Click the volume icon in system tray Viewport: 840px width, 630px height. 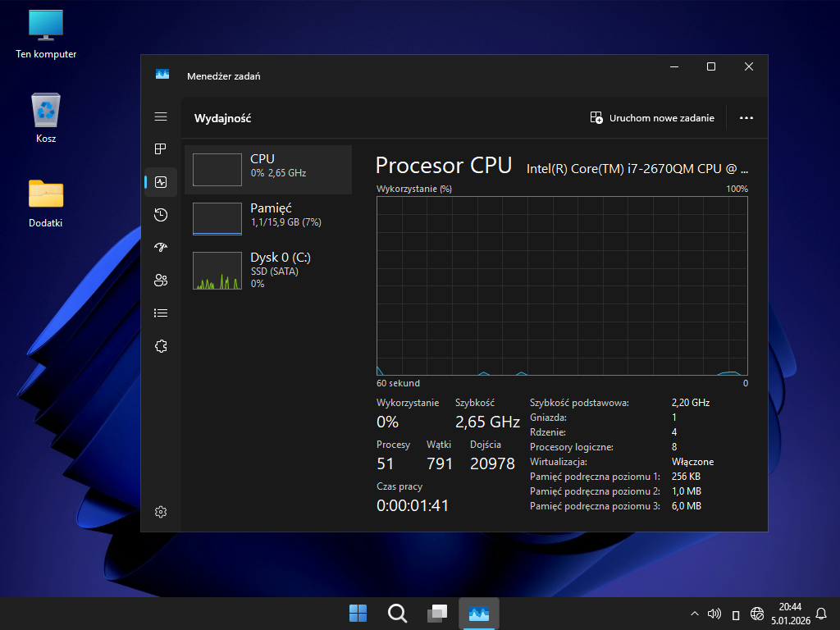714,614
